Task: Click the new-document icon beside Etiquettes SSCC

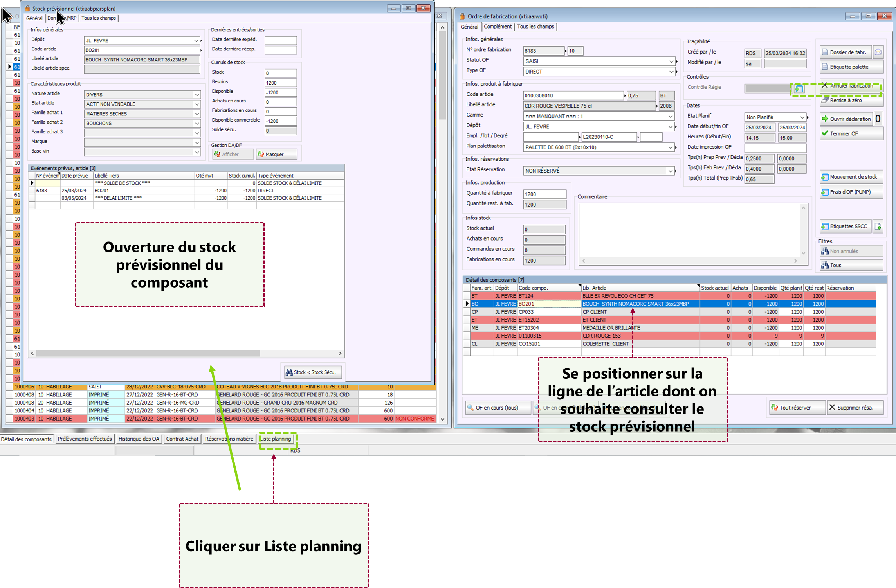Action: (x=878, y=227)
